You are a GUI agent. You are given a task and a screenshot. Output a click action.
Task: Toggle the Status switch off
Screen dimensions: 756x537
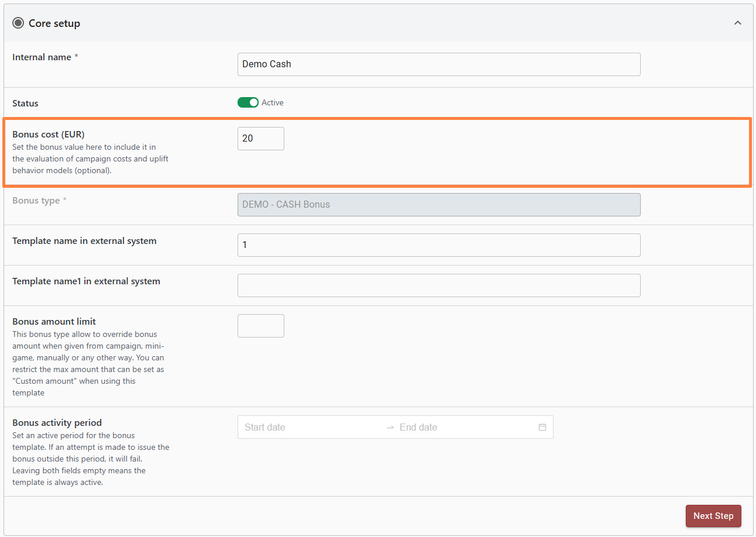coord(248,102)
